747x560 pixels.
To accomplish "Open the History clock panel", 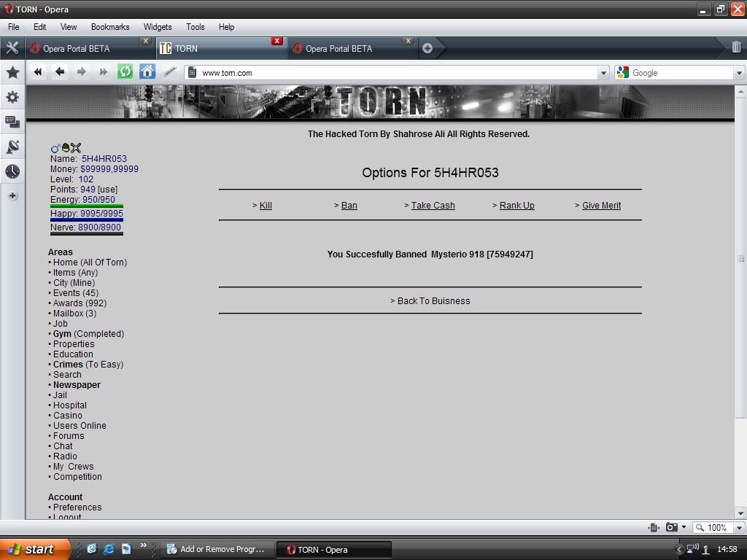I will coord(12,171).
